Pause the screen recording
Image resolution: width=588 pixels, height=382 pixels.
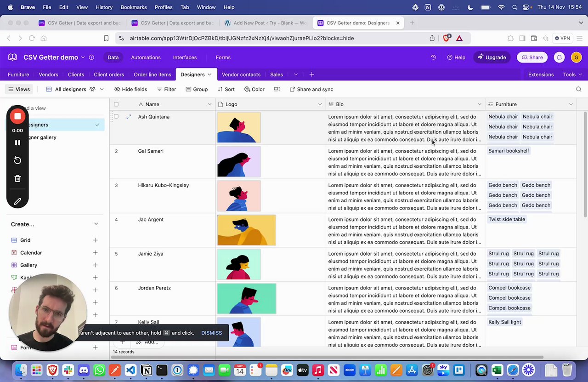pos(17,143)
